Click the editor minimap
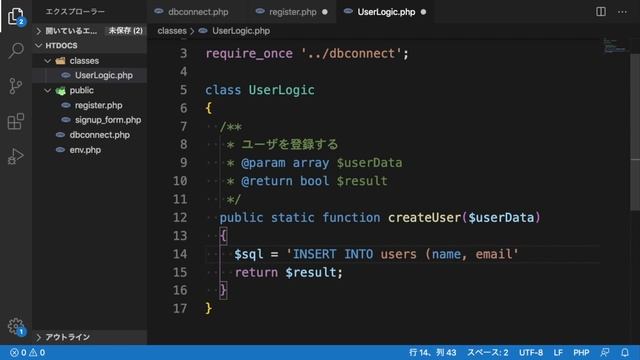This screenshot has width=640, height=360. tap(614, 46)
